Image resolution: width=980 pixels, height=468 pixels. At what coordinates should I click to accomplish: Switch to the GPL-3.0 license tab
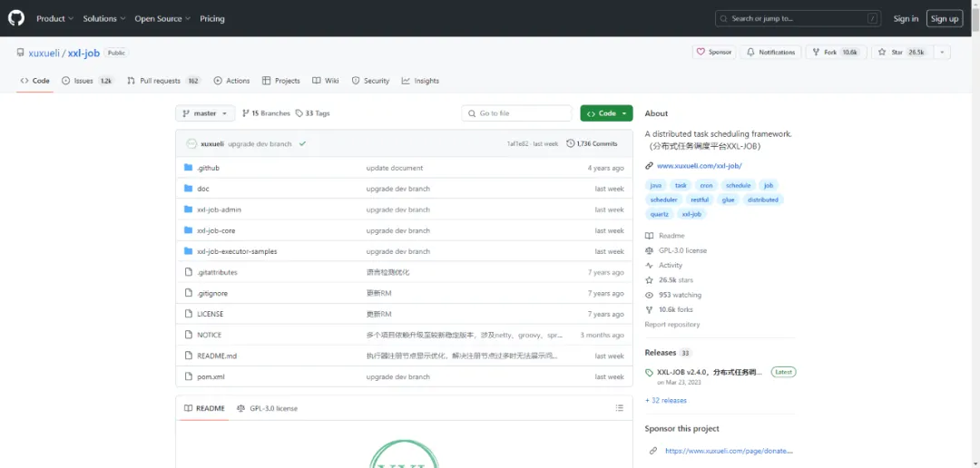[267, 408]
